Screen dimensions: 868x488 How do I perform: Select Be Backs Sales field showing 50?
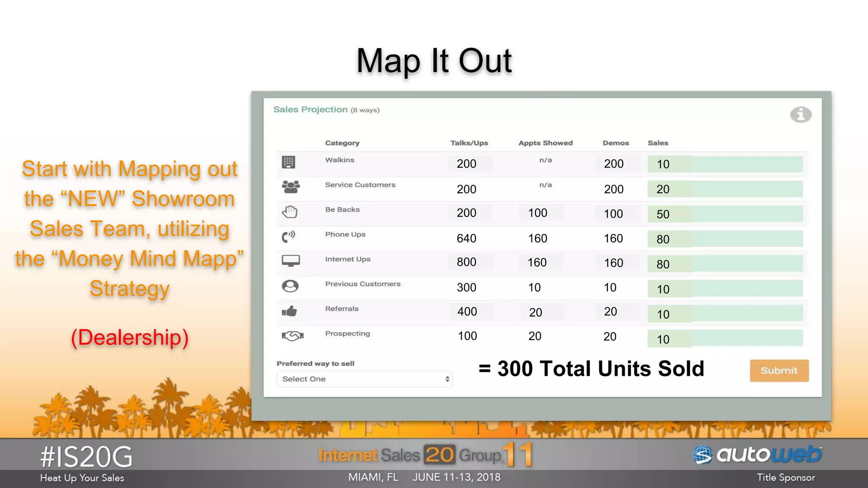point(725,214)
